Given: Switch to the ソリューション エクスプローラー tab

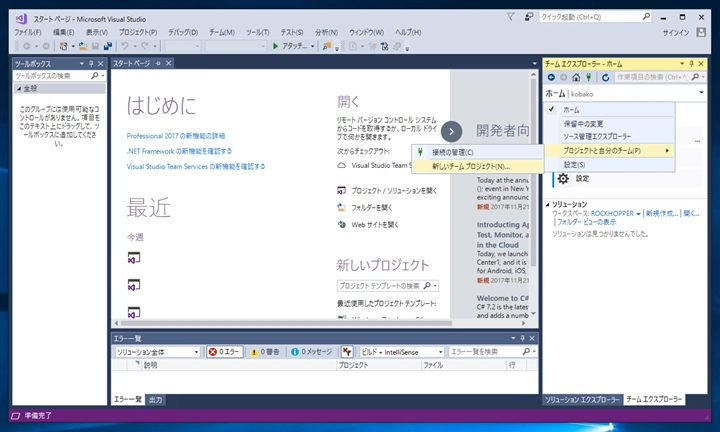Looking at the screenshot, I should tap(582, 399).
